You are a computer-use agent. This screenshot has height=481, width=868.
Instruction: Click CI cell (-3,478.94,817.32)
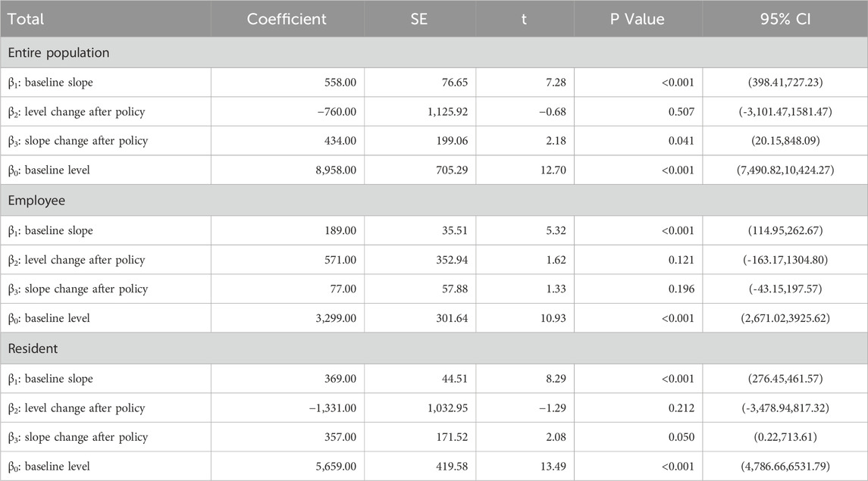point(785,408)
